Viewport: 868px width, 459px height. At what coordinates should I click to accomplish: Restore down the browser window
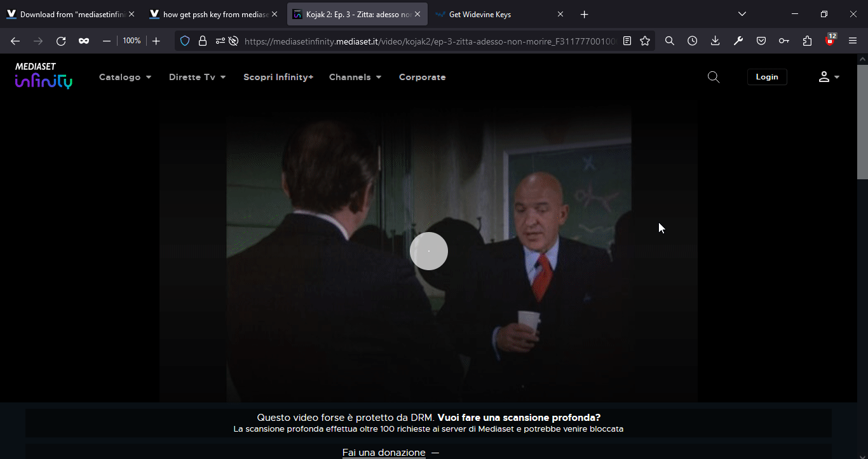tap(824, 14)
